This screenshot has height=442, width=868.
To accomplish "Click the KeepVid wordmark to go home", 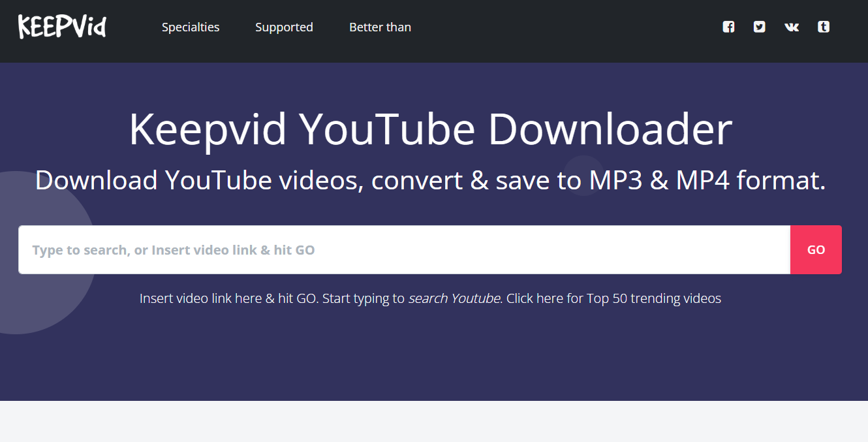I will [x=62, y=27].
